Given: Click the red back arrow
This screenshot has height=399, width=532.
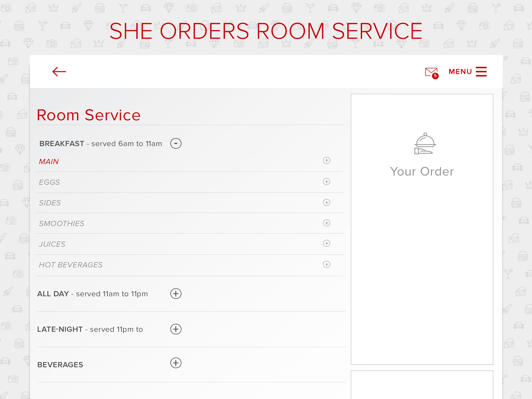Looking at the screenshot, I should click(x=59, y=72).
